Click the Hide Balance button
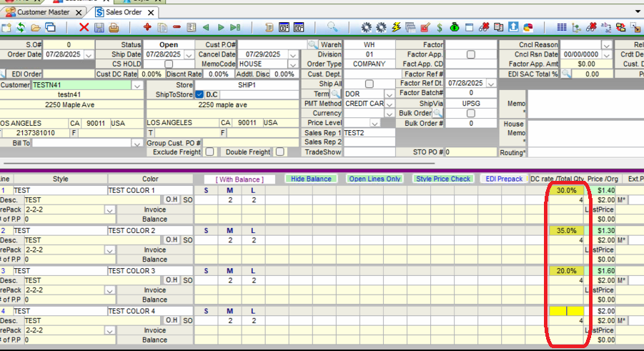 click(x=311, y=179)
